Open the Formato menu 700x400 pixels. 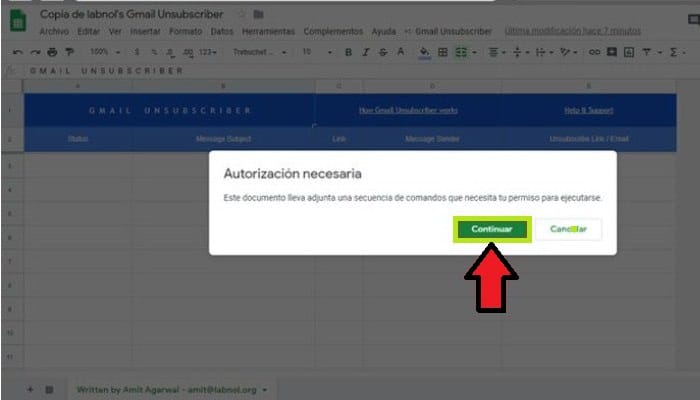(185, 31)
